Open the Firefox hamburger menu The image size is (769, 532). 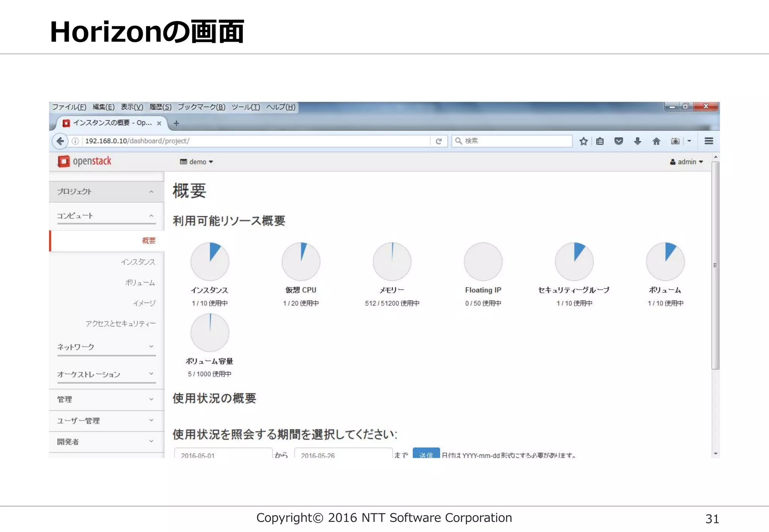[709, 141]
